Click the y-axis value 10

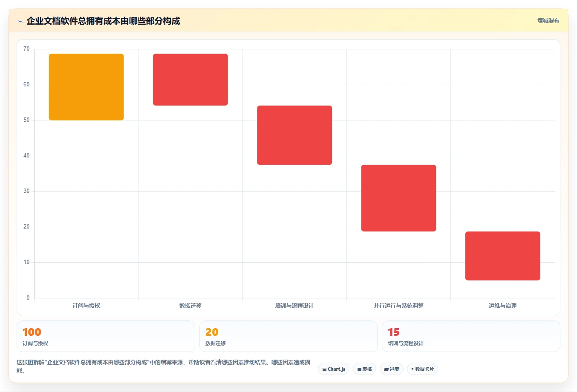26,262
